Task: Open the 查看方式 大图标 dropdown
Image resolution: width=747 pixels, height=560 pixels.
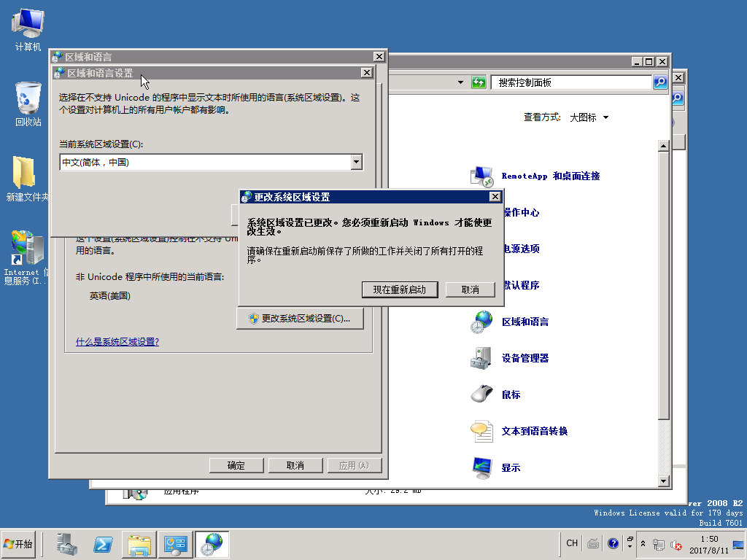Action: pyautogui.click(x=589, y=117)
